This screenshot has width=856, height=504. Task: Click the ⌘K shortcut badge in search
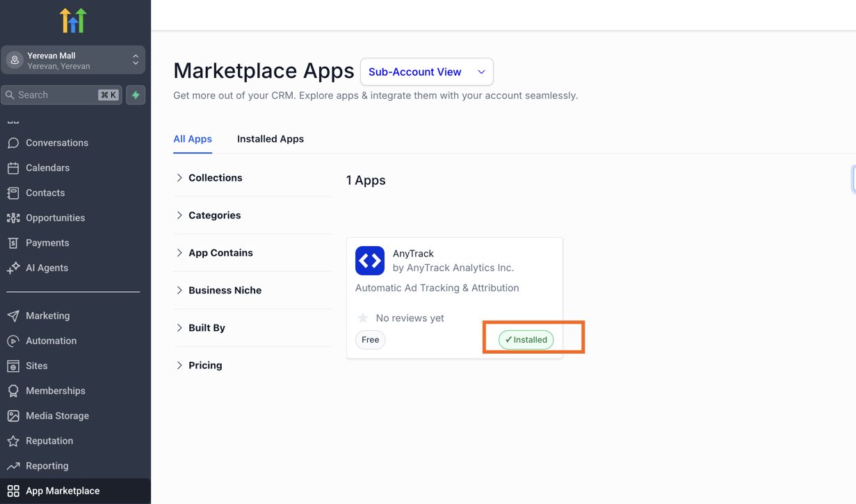coord(108,95)
